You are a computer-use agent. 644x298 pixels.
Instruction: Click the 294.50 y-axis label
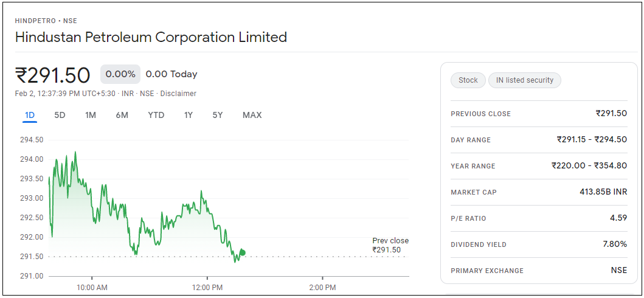point(32,140)
